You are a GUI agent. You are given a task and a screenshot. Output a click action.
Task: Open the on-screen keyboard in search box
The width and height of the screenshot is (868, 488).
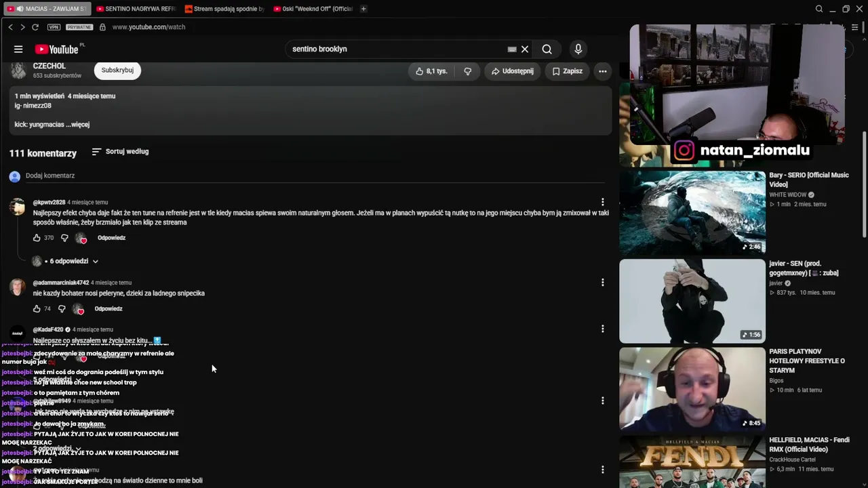pos(512,49)
